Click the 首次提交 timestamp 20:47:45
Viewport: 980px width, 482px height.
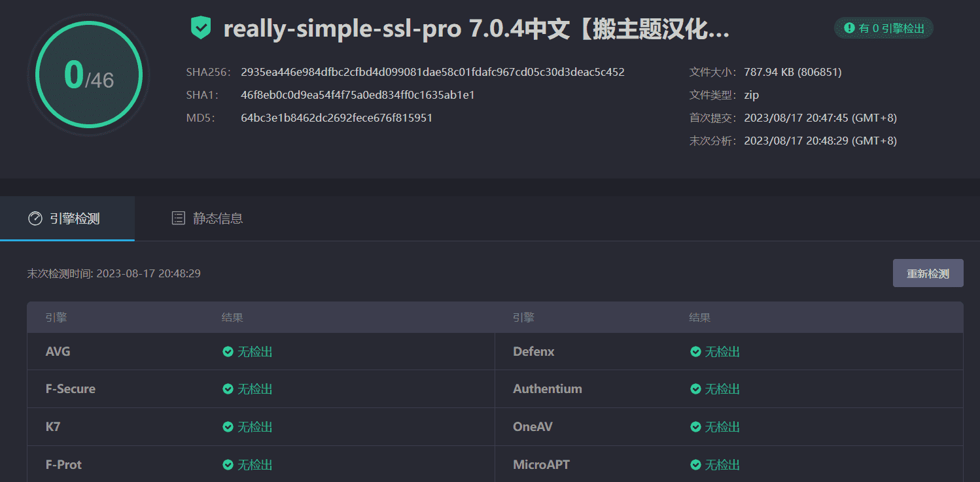click(x=820, y=118)
